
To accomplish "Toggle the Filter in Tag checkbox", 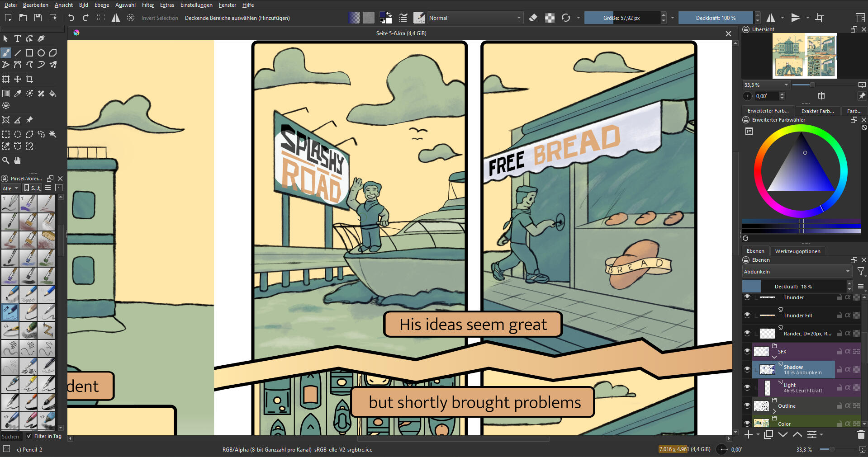I will pyautogui.click(x=29, y=436).
